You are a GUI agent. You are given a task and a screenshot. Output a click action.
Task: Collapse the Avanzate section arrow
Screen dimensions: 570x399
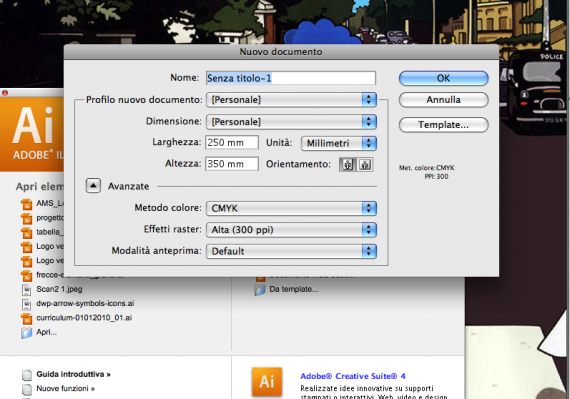(93, 186)
